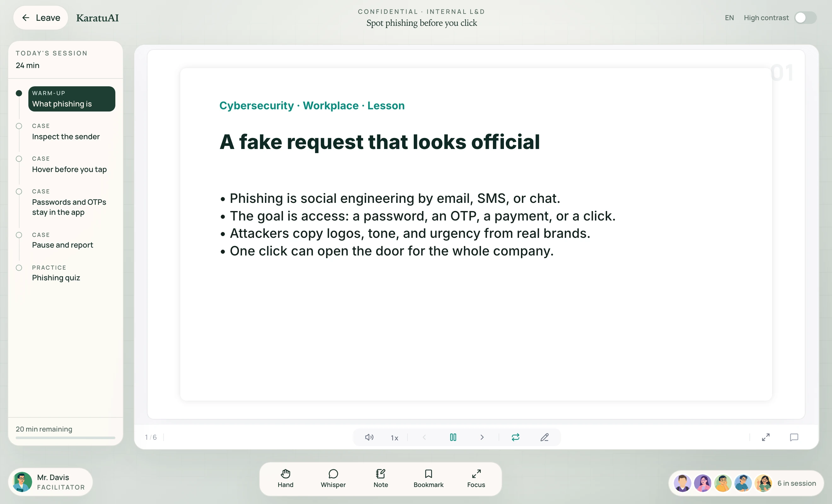832x504 pixels.
Task: Click the '20 min remaining' text
Action: pyautogui.click(x=44, y=429)
